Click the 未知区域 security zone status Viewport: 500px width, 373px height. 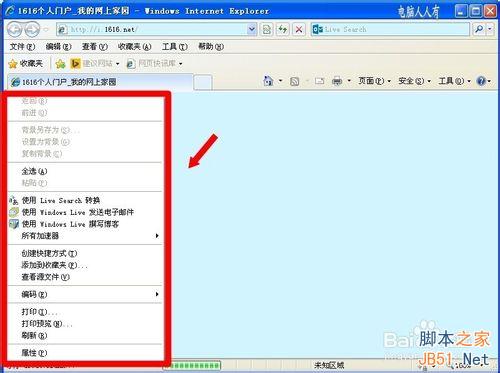point(329,366)
